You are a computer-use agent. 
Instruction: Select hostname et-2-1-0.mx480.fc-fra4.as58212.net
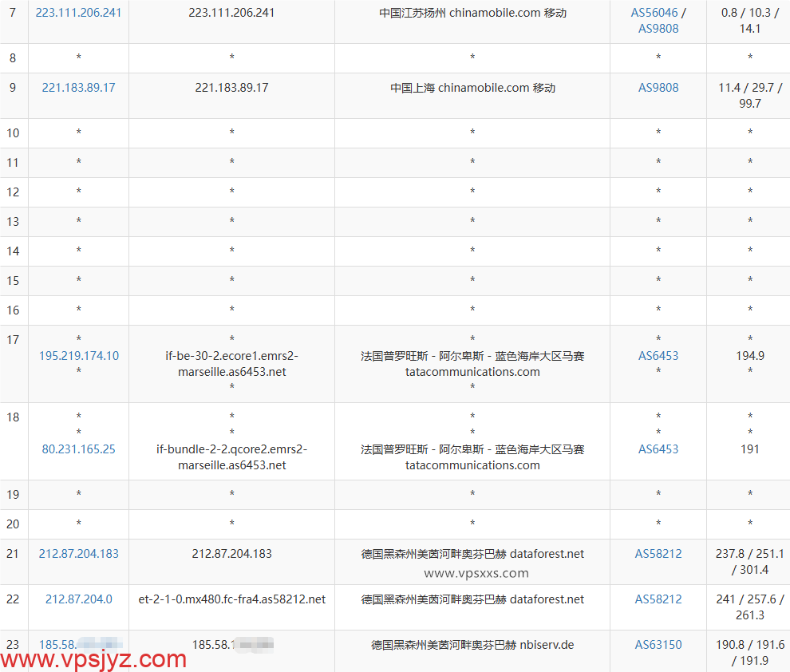pos(231,599)
